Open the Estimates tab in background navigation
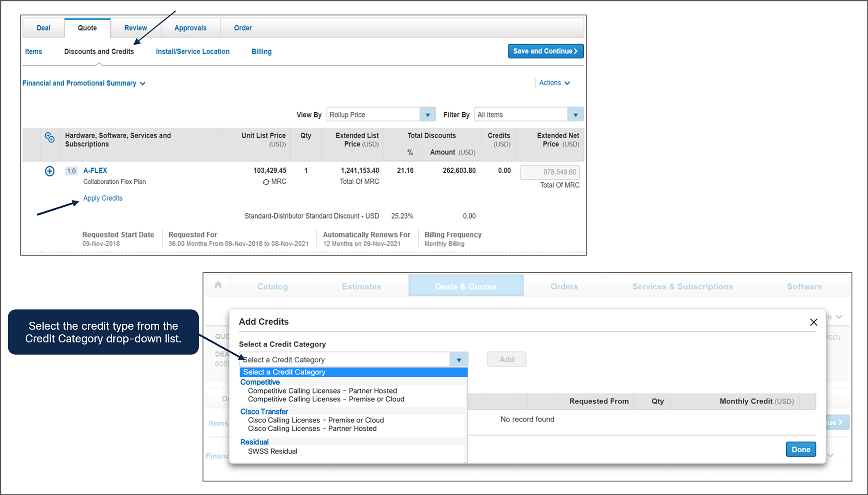 pyautogui.click(x=361, y=287)
